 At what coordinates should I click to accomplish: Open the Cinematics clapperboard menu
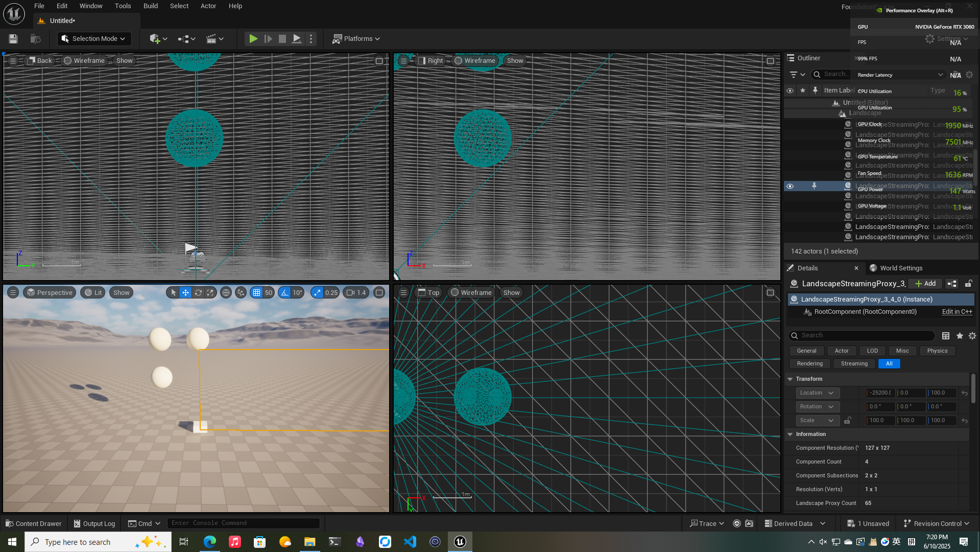pos(214,39)
